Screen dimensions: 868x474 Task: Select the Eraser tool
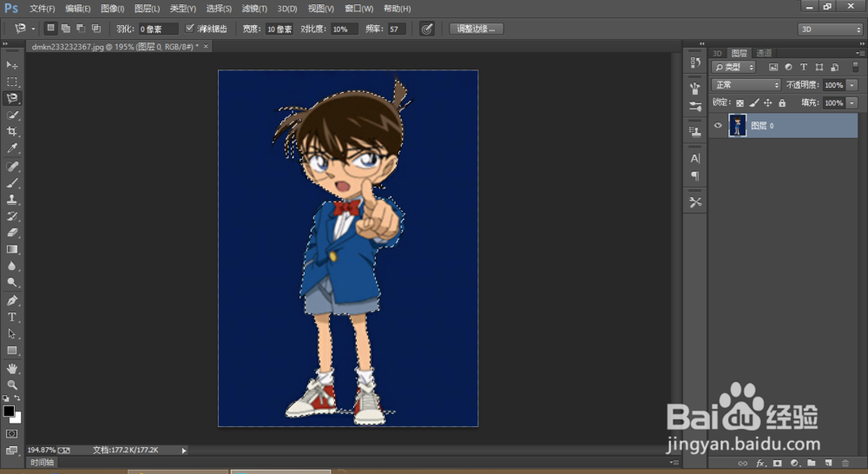click(x=11, y=234)
